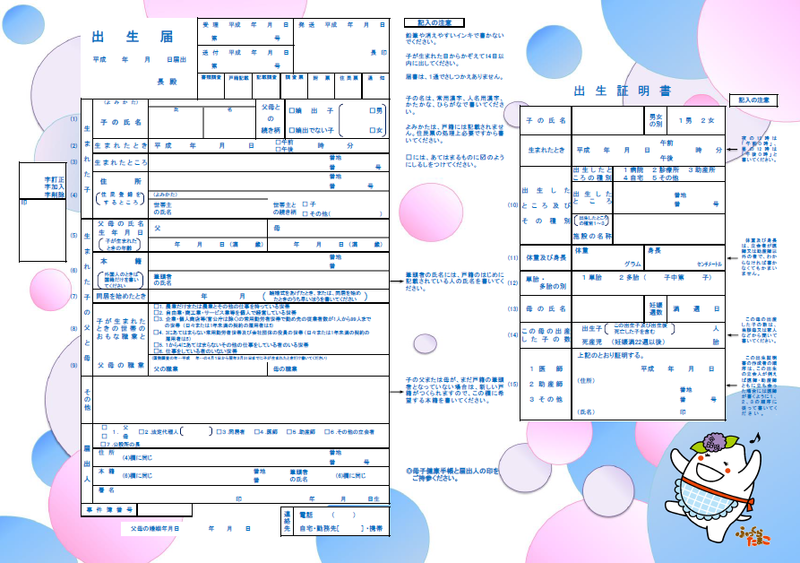
Task: Select the 午前 time checkbox
Action: (x=276, y=142)
